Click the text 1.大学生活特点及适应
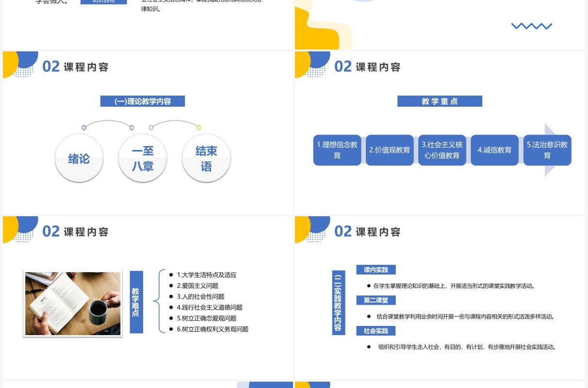Screen dimensions: 588x388 tap(207, 275)
